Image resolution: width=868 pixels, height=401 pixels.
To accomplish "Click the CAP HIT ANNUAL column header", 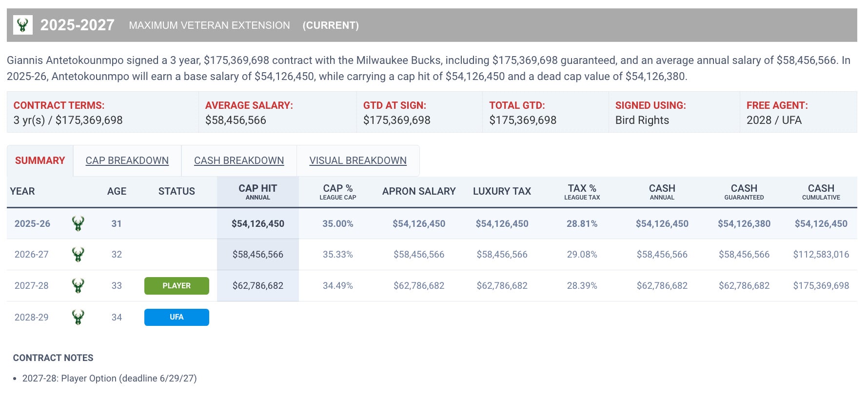I will coord(257,192).
